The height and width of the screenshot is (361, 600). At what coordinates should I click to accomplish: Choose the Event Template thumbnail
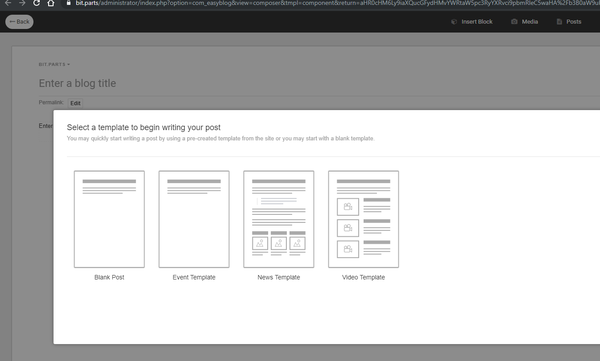[x=194, y=219]
